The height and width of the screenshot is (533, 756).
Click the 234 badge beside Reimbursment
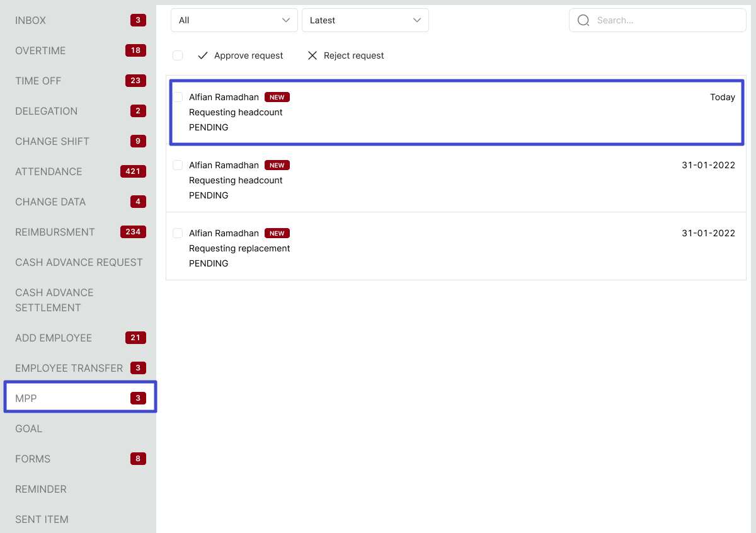(x=133, y=232)
